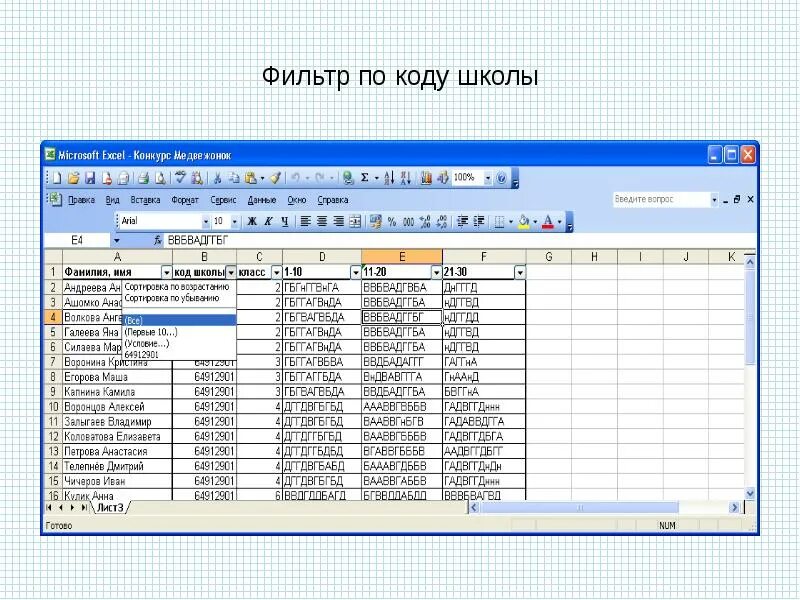Open the Данные menu

coord(262,200)
